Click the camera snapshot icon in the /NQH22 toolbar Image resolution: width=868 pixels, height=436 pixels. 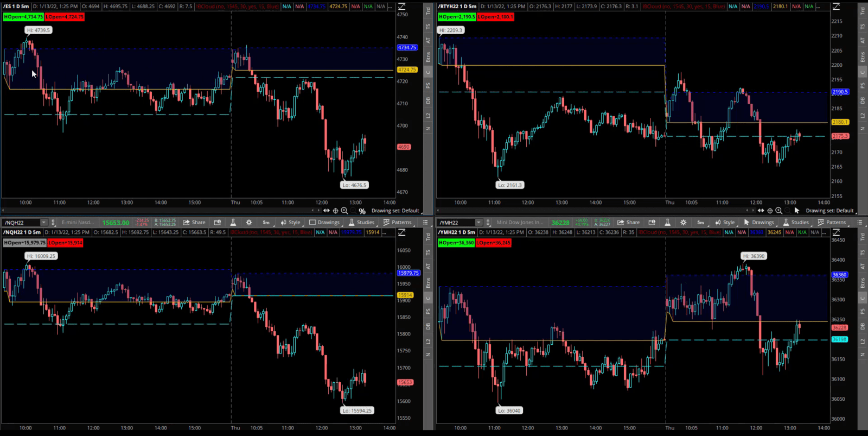218,223
